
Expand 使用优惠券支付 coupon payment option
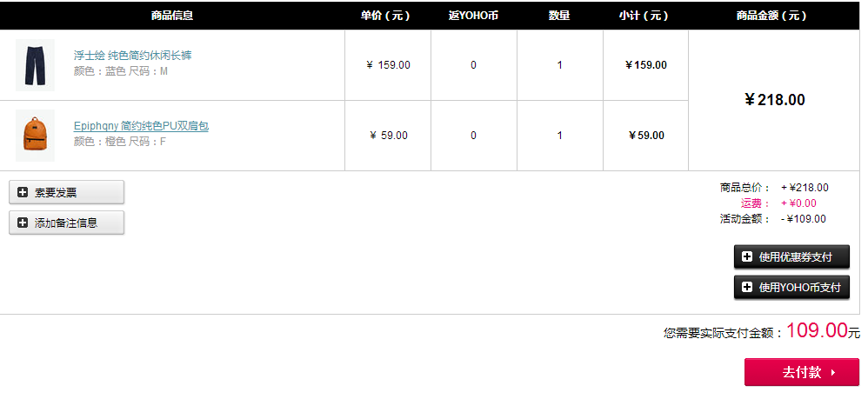791,256
